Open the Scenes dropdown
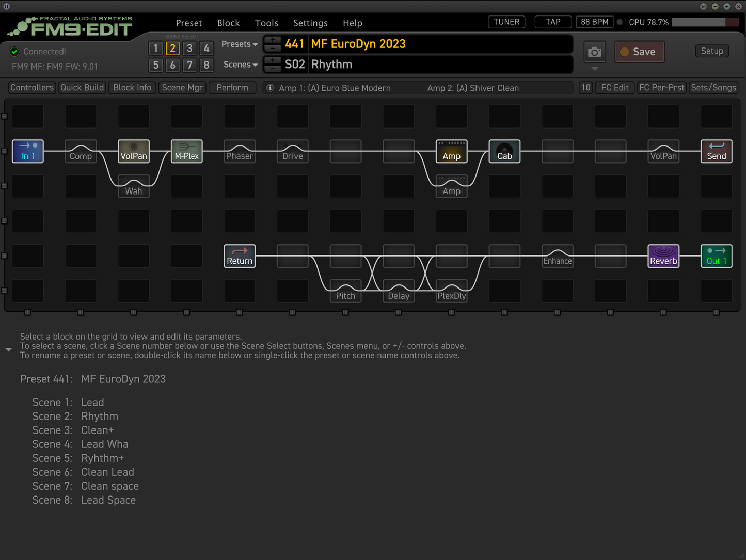The image size is (746, 560). tap(240, 65)
